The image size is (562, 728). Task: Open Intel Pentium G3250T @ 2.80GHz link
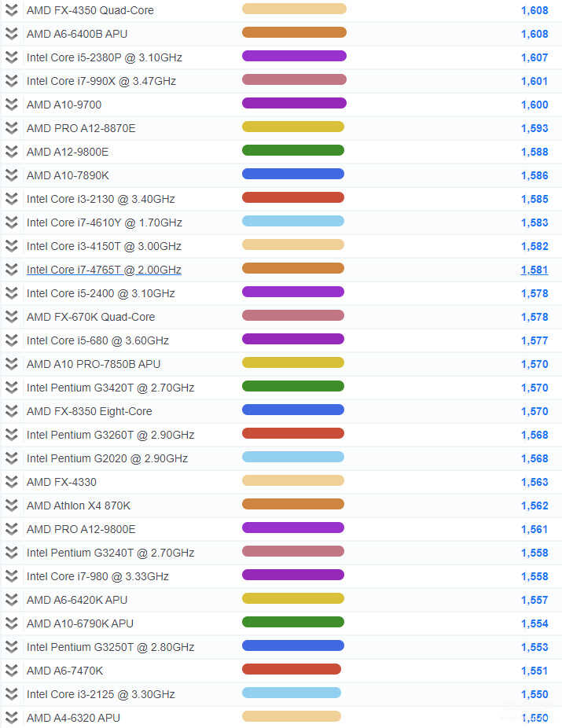pyautogui.click(x=111, y=647)
